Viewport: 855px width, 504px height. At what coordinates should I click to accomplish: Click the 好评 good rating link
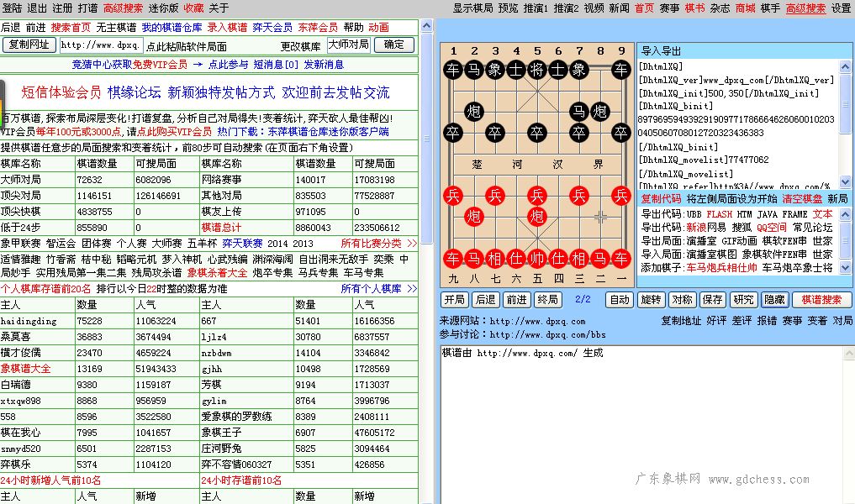(x=716, y=321)
